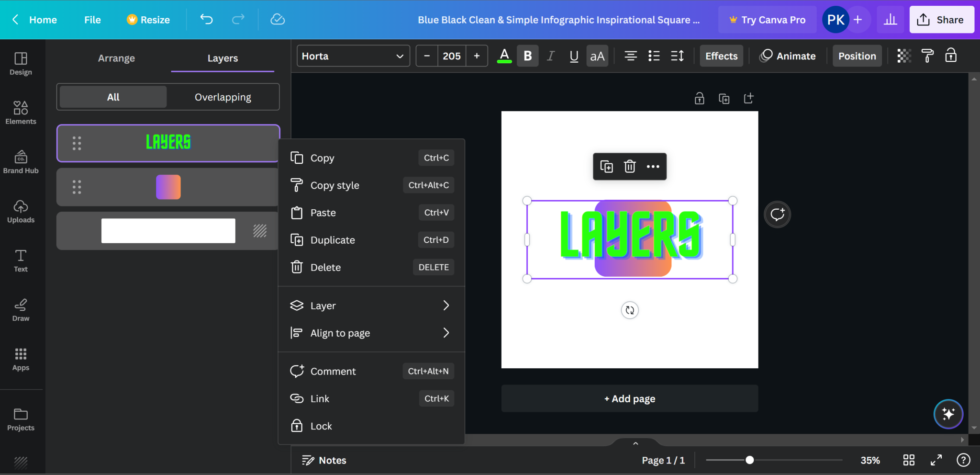Expand the Align to page submenu
The width and height of the screenshot is (980, 475).
point(371,332)
